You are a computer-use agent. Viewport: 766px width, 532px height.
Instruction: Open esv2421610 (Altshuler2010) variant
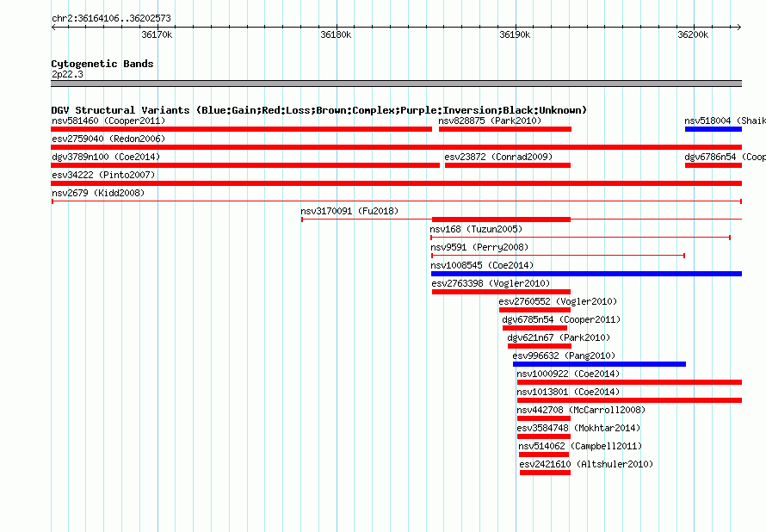click(586, 464)
